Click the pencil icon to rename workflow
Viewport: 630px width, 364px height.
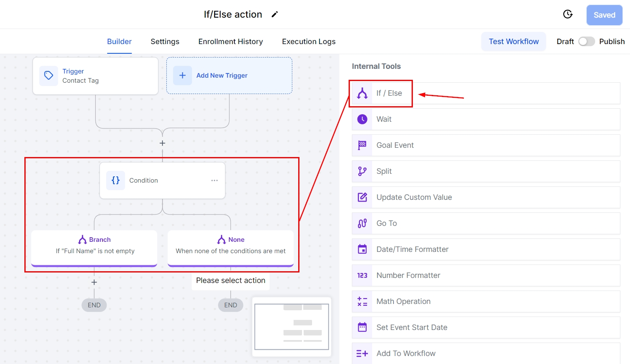coord(275,15)
